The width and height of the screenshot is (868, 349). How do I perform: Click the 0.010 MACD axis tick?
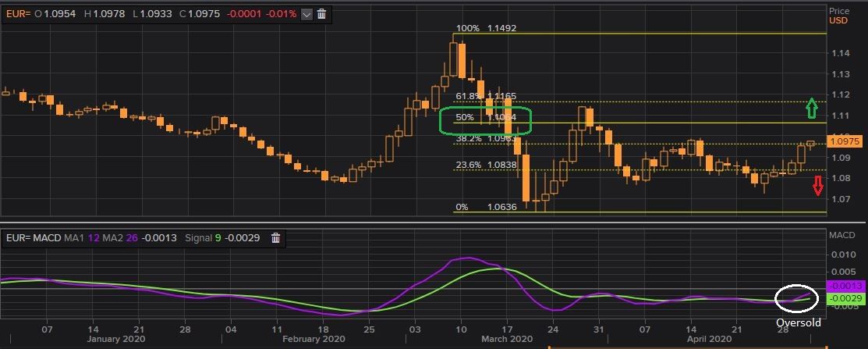(x=844, y=255)
